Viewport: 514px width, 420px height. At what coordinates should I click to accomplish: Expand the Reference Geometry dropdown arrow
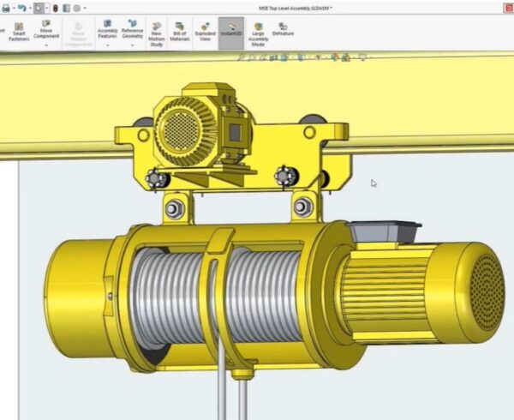coord(132,45)
